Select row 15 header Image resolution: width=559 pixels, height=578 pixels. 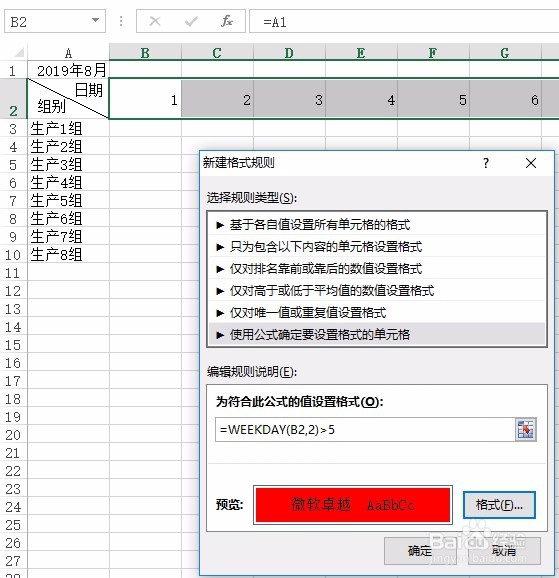13,345
